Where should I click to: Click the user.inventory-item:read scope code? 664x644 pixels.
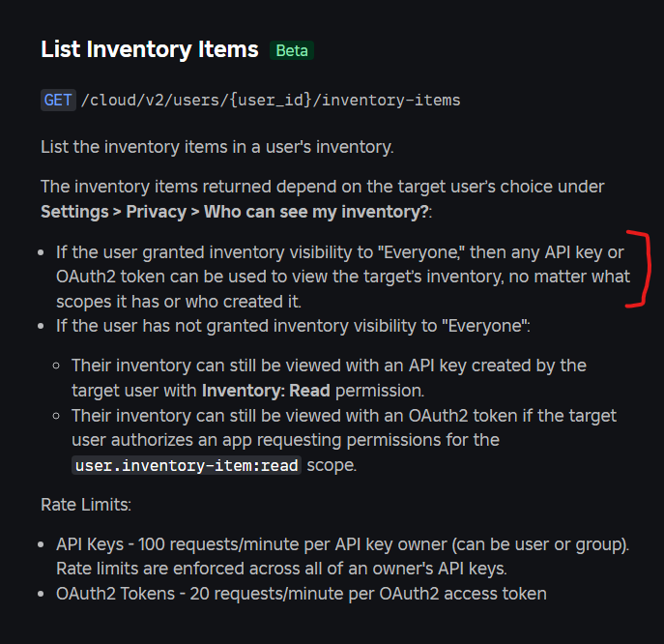point(188,465)
